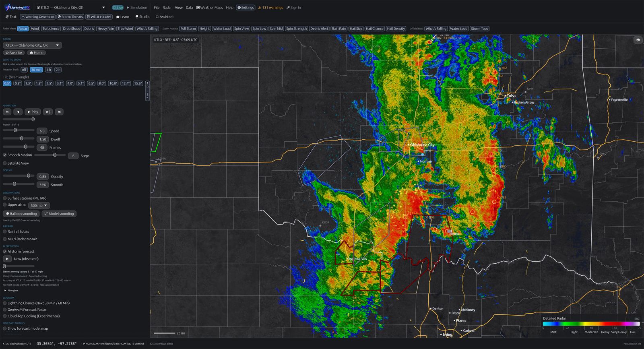The width and height of the screenshot is (644, 349).
Task: Click the Frames value field
Action: [x=42, y=148]
